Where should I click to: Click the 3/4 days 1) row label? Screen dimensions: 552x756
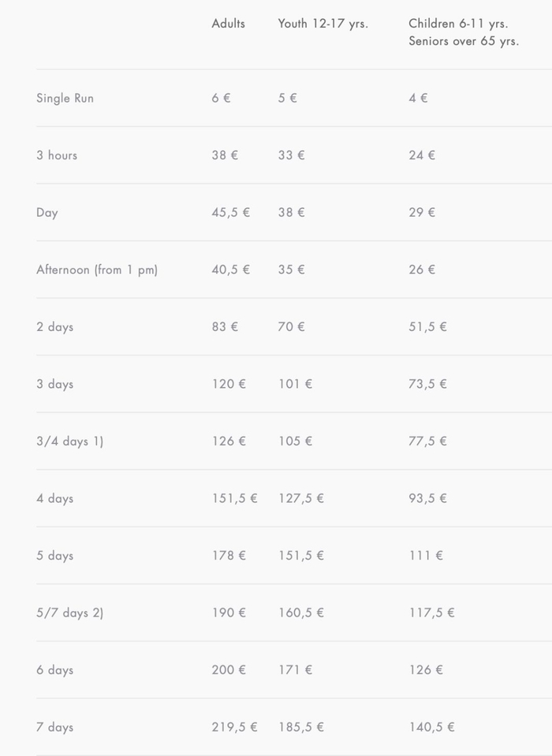69,441
